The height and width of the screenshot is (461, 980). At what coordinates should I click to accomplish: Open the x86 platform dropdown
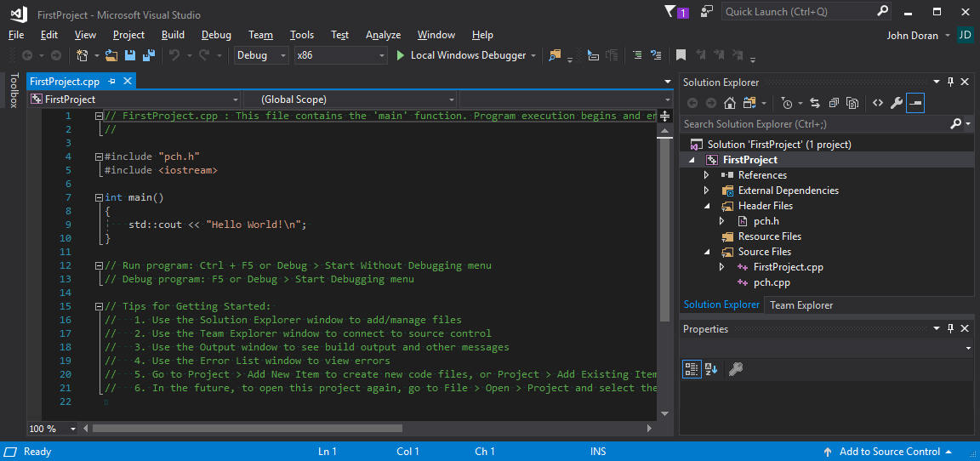[340, 55]
